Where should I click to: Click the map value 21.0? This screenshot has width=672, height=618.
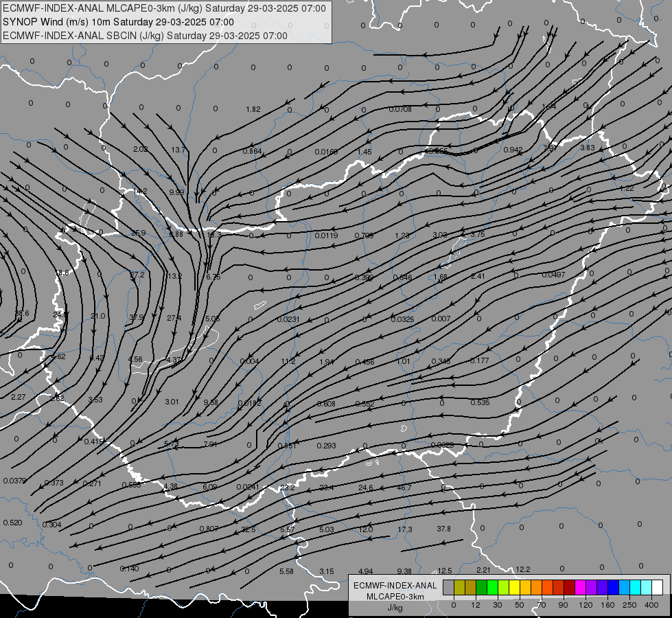[97, 316]
